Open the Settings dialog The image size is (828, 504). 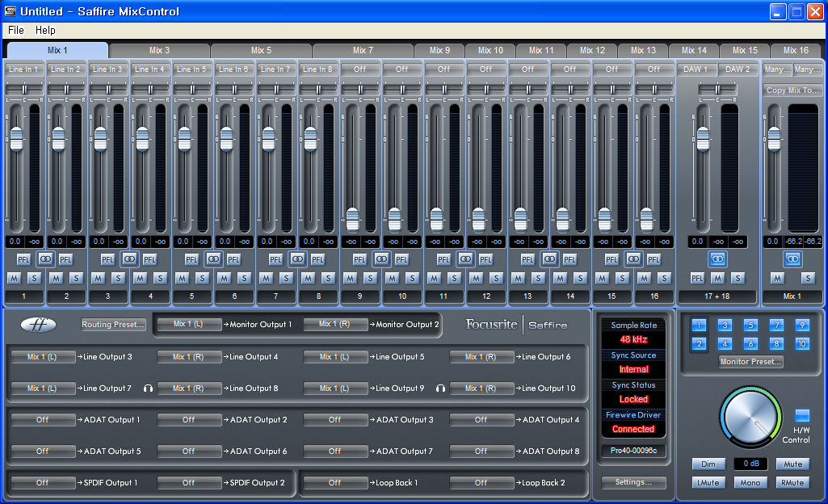pyautogui.click(x=633, y=482)
